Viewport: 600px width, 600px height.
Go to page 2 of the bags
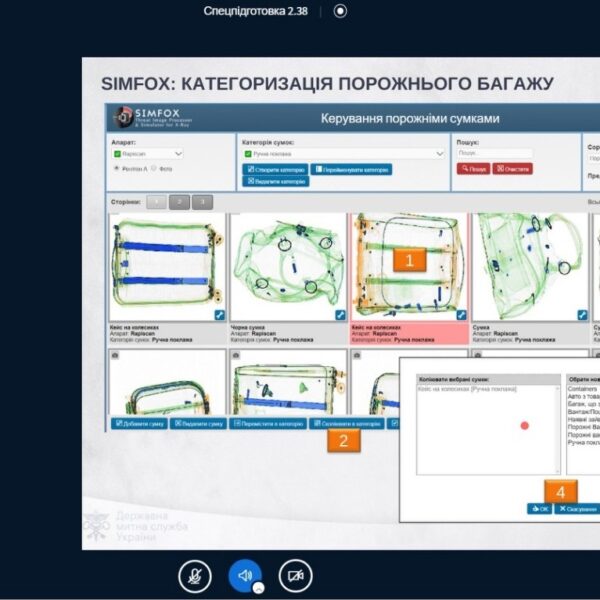179,202
